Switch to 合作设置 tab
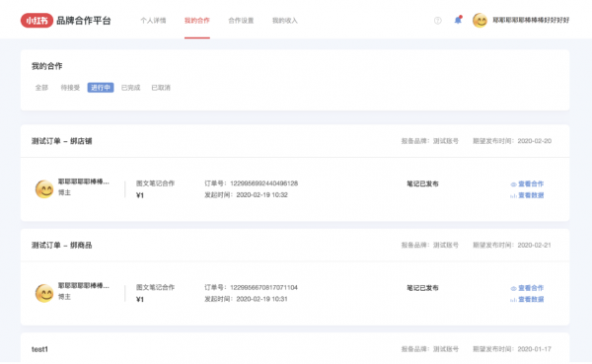Viewport: 592px width, 364px height. pos(241,21)
